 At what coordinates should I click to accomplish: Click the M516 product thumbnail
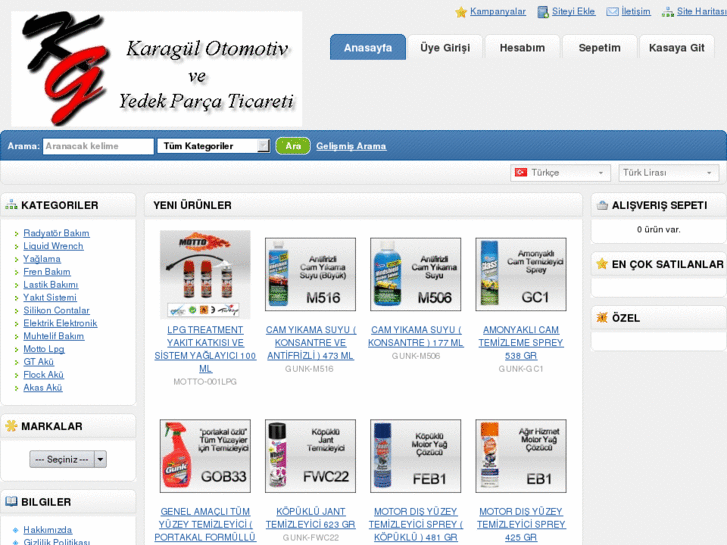pos(310,275)
